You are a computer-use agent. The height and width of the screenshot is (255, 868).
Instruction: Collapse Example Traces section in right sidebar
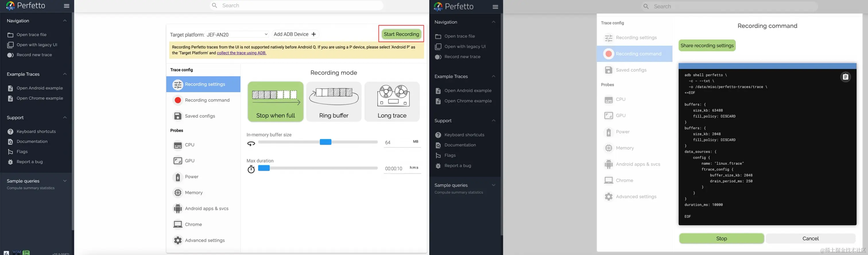pyautogui.click(x=493, y=77)
